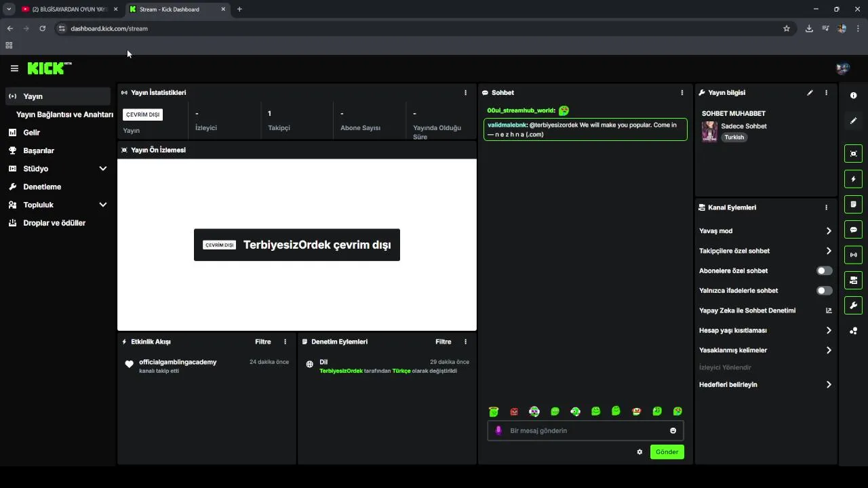
Task: Click the Kick logo
Action: pos(50,68)
